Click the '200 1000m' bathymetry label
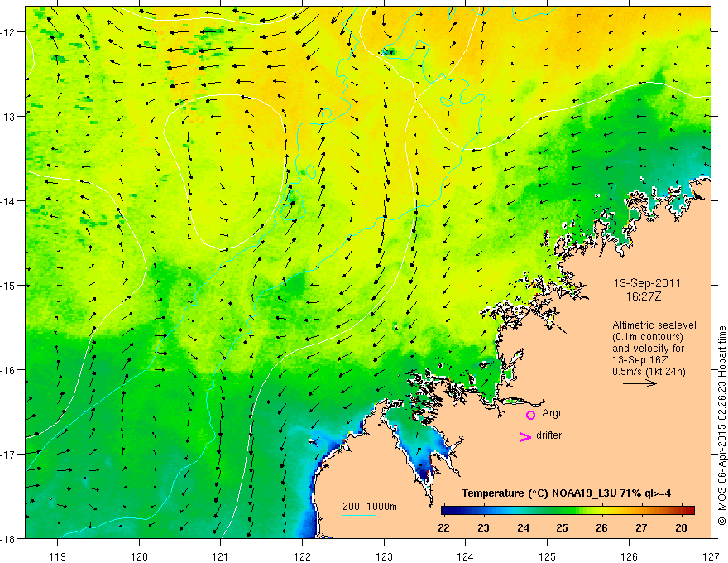Viewport: 728px width, 563px height. (x=370, y=507)
